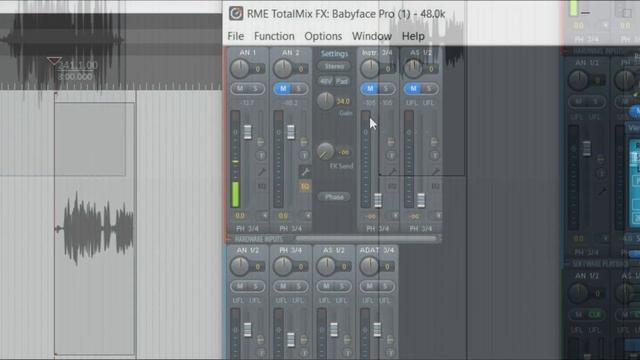The height and width of the screenshot is (360, 640).
Task: Click the RME TotalMix title bar icon
Action: click(236, 13)
